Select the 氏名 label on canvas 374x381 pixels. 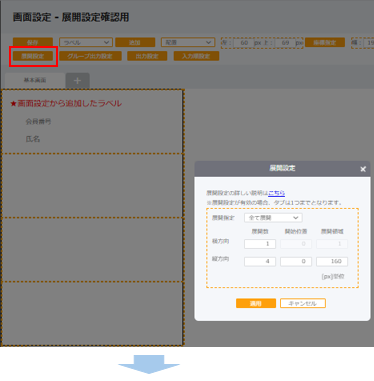click(x=33, y=139)
